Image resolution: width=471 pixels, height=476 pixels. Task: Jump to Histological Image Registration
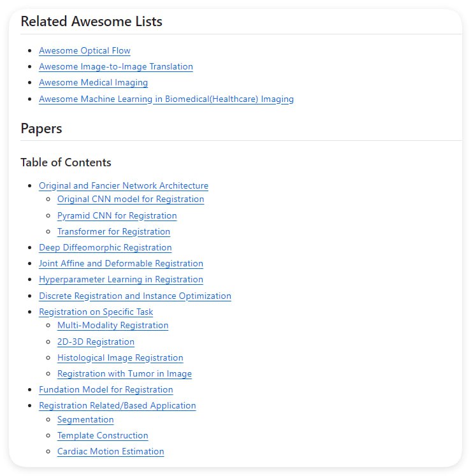[120, 357]
